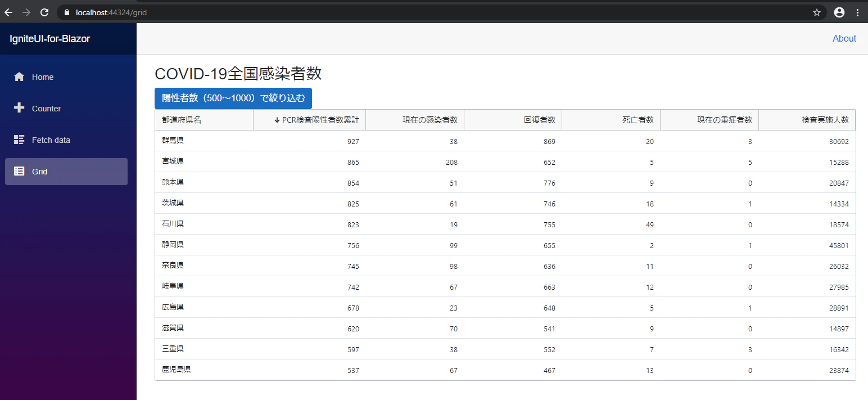Click the Grid icon in the sidebar
The width and height of the screenshot is (868, 400).
click(x=20, y=171)
